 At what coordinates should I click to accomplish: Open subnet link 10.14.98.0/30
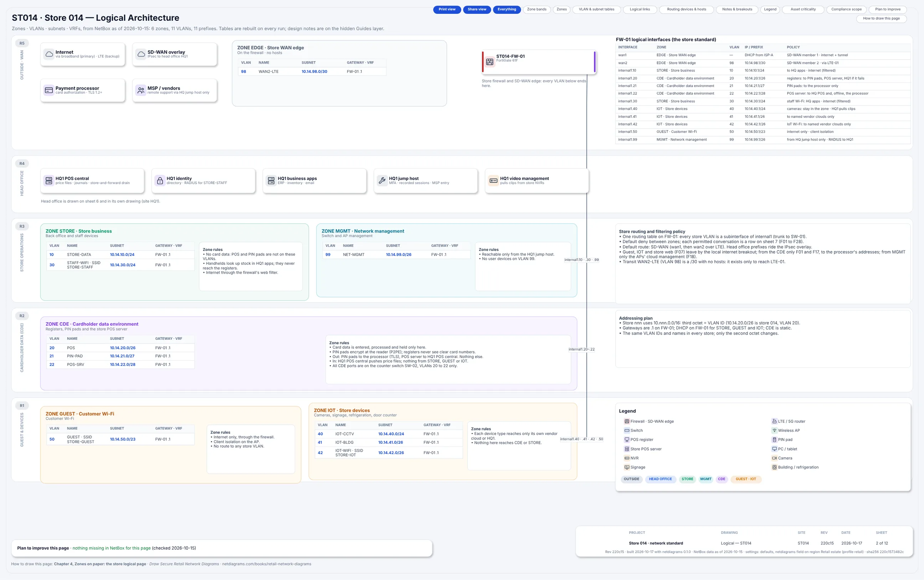pos(314,72)
